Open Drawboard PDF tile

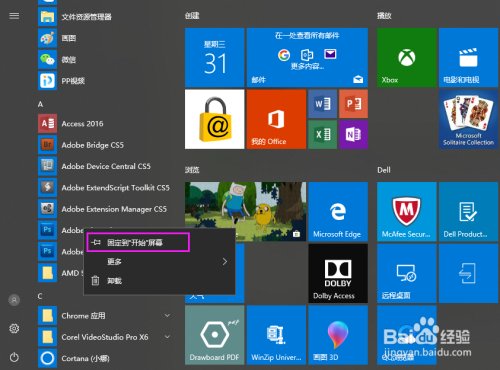[215, 335]
